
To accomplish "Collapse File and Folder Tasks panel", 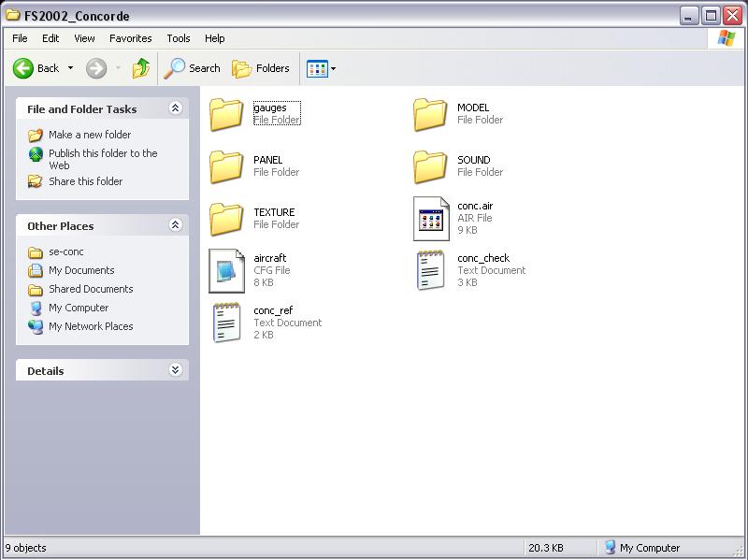I will (x=175, y=108).
